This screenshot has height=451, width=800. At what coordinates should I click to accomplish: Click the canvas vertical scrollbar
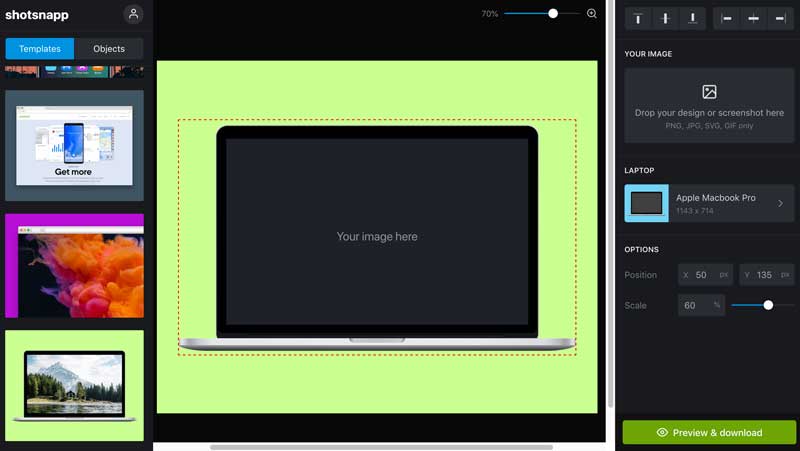(611, 204)
